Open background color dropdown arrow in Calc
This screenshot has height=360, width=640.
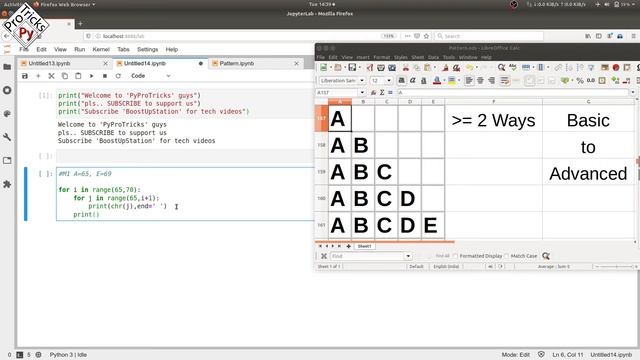coord(459,80)
